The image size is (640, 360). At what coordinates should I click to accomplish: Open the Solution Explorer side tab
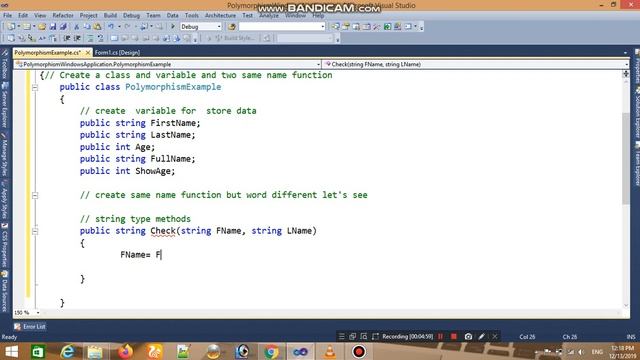coord(637,112)
